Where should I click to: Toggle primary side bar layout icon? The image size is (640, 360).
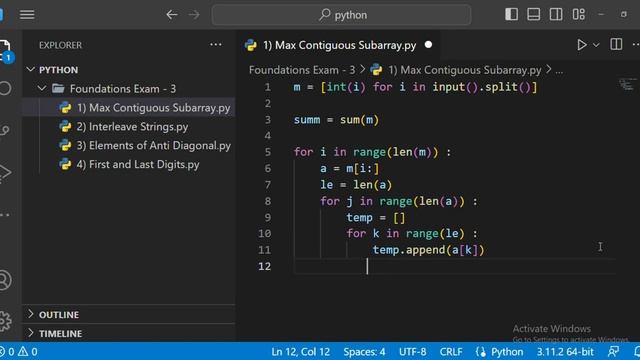point(511,14)
